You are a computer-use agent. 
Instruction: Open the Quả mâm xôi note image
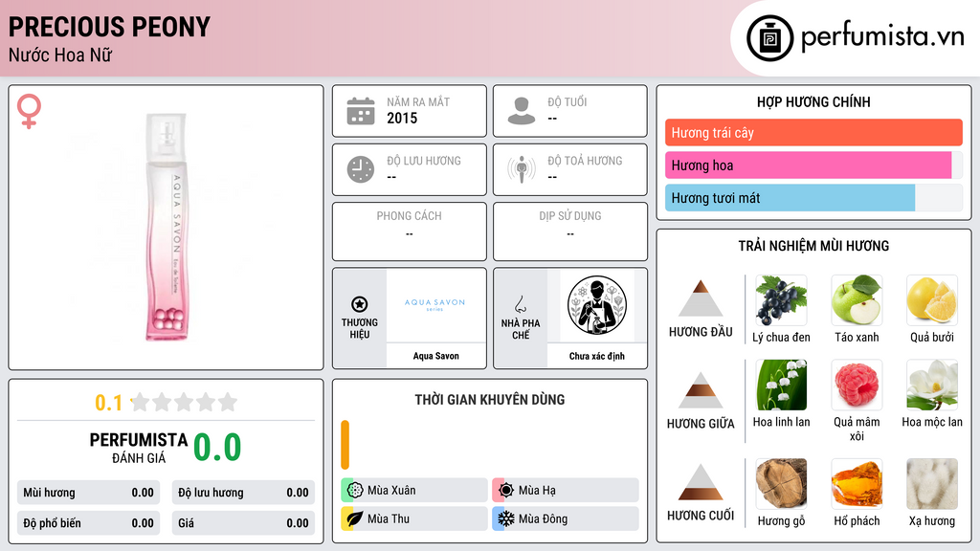tap(857, 385)
